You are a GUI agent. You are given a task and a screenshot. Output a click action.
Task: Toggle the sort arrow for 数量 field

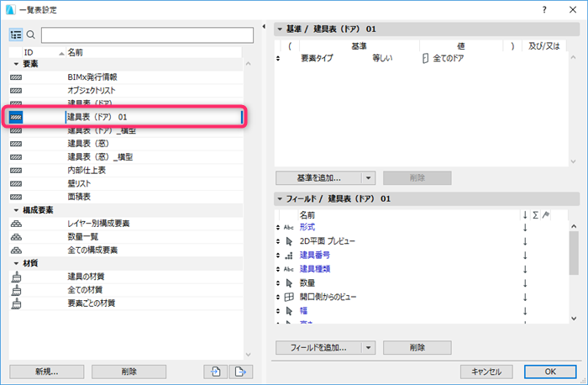click(525, 283)
